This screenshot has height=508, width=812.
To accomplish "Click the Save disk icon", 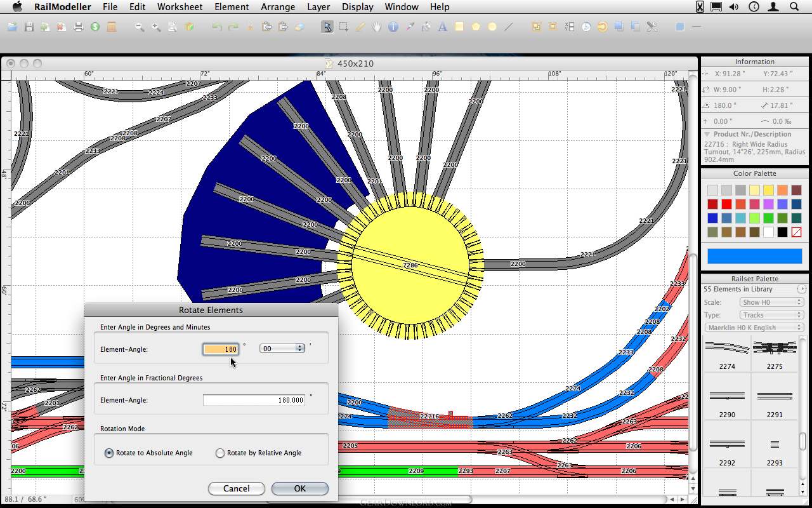I will [x=29, y=27].
